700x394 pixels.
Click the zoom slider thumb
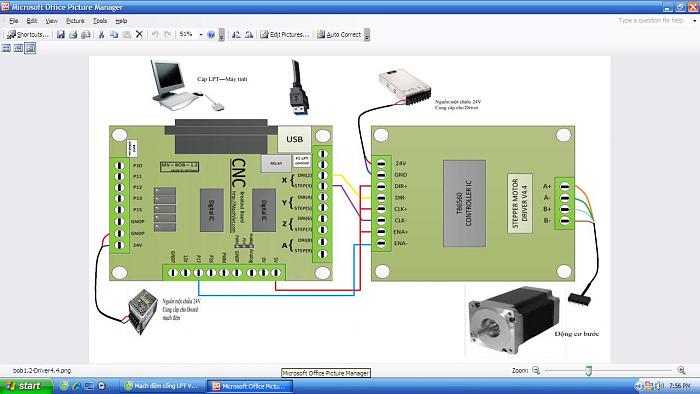coord(589,371)
